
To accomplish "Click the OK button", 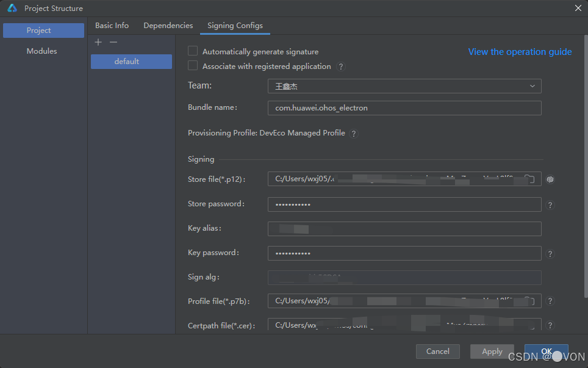I will (x=546, y=352).
